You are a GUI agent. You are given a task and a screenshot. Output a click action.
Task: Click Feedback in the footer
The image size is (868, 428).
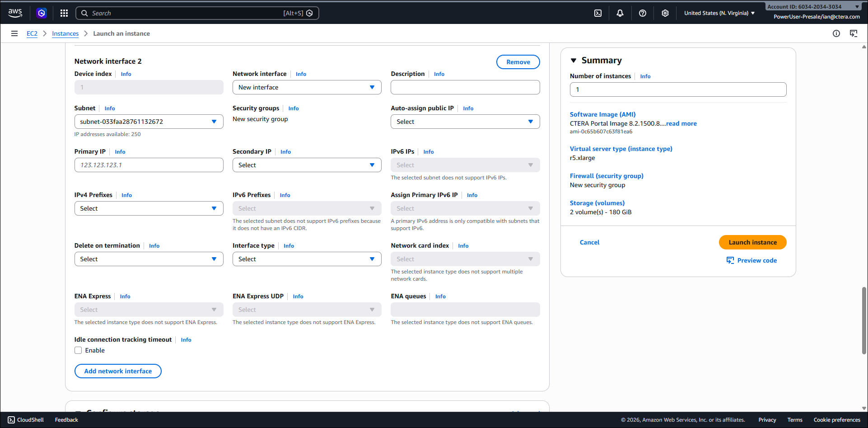tap(66, 420)
